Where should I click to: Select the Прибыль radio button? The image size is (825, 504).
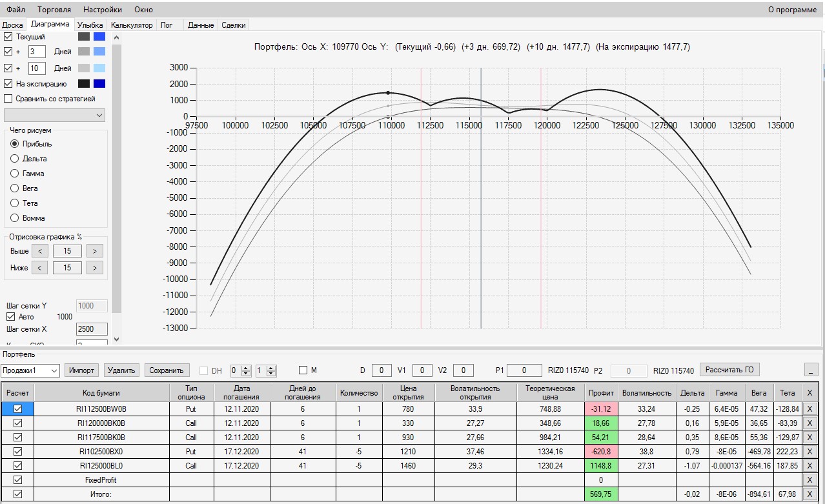coord(15,144)
